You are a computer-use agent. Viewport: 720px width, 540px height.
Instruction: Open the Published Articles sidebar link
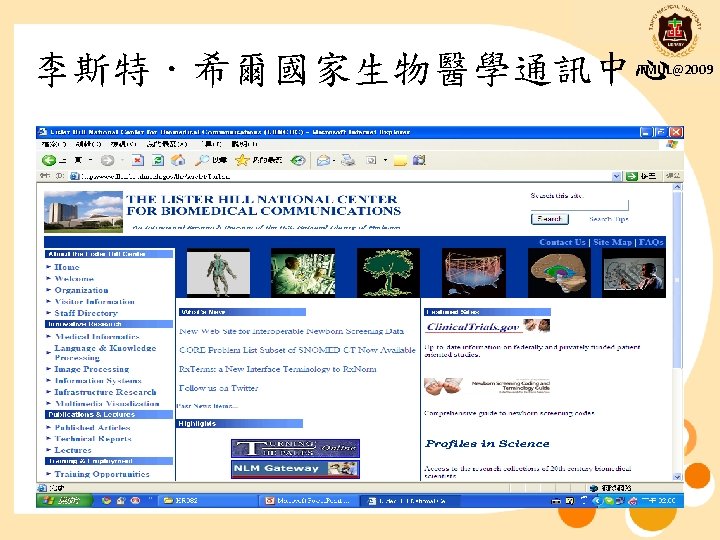coord(93,428)
